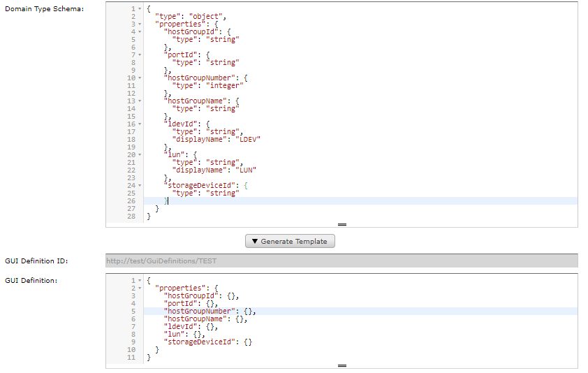Collapse the "properties" fold arrow in schema line 3
Image resolution: width=588 pixels, height=373 pixels.
pos(140,24)
